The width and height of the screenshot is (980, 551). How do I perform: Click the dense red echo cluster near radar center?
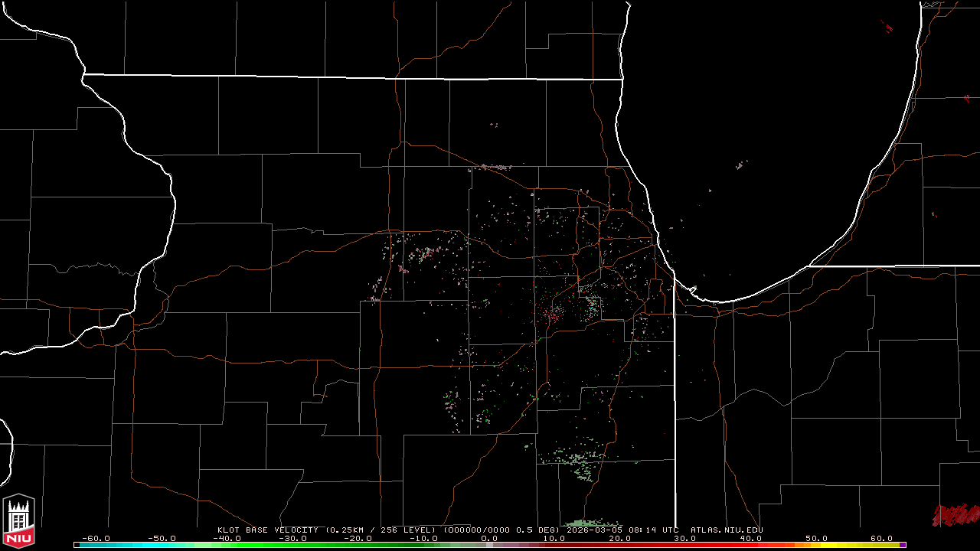[553, 314]
